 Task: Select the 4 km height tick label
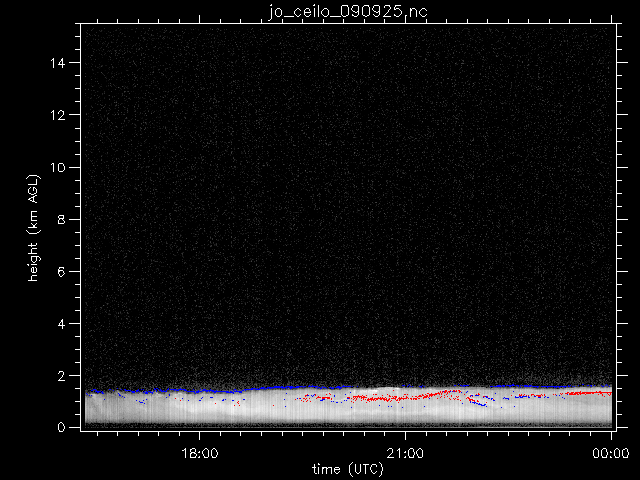pos(65,324)
